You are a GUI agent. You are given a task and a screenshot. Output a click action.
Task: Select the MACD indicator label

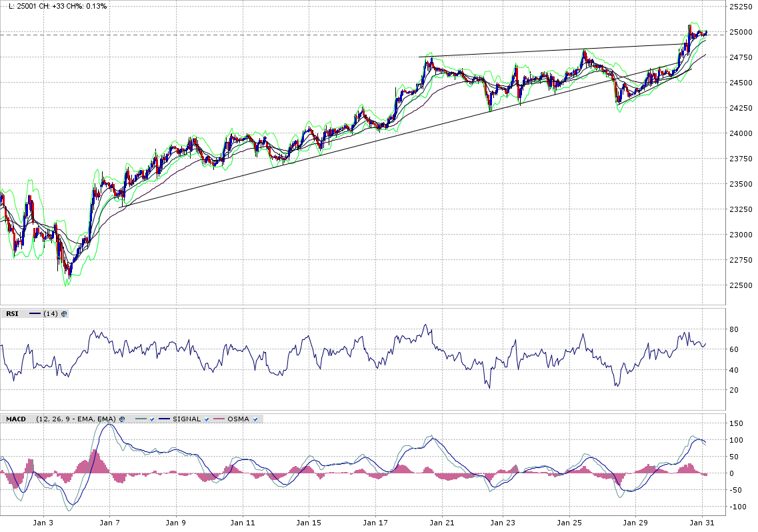tap(16, 419)
